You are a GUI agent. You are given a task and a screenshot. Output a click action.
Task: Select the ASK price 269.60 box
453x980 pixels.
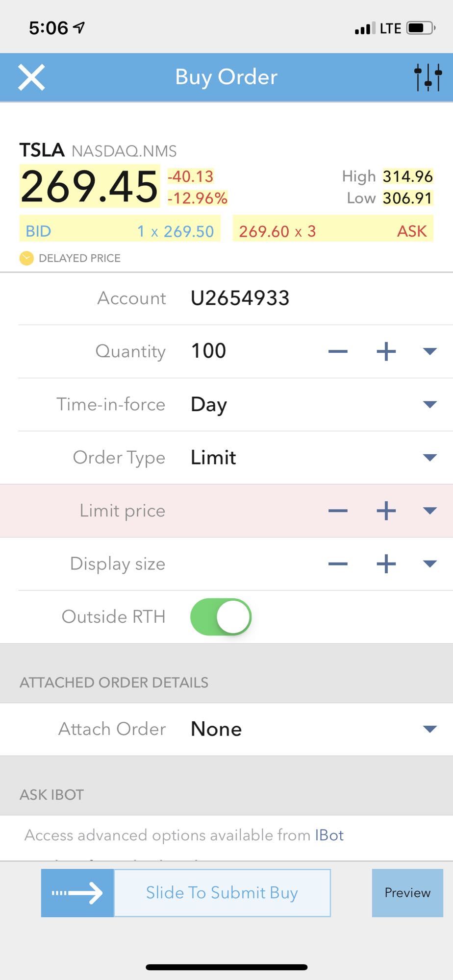click(x=333, y=231)
